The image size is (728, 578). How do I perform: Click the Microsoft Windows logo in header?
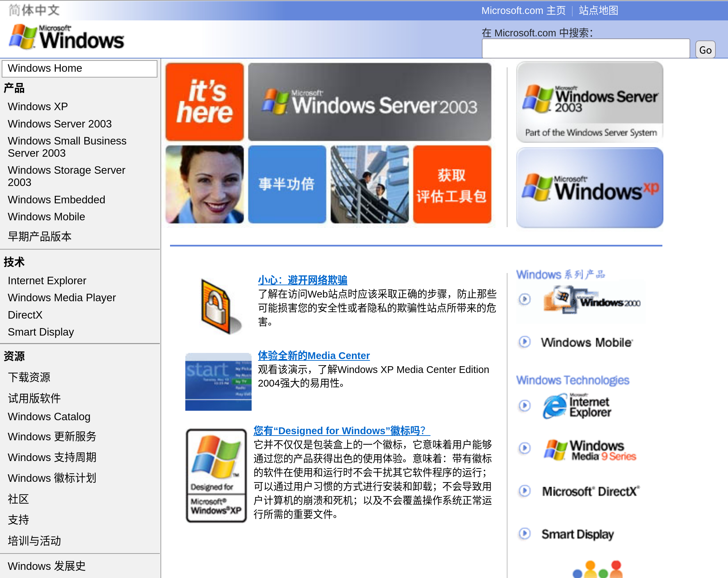click(67, 37)
